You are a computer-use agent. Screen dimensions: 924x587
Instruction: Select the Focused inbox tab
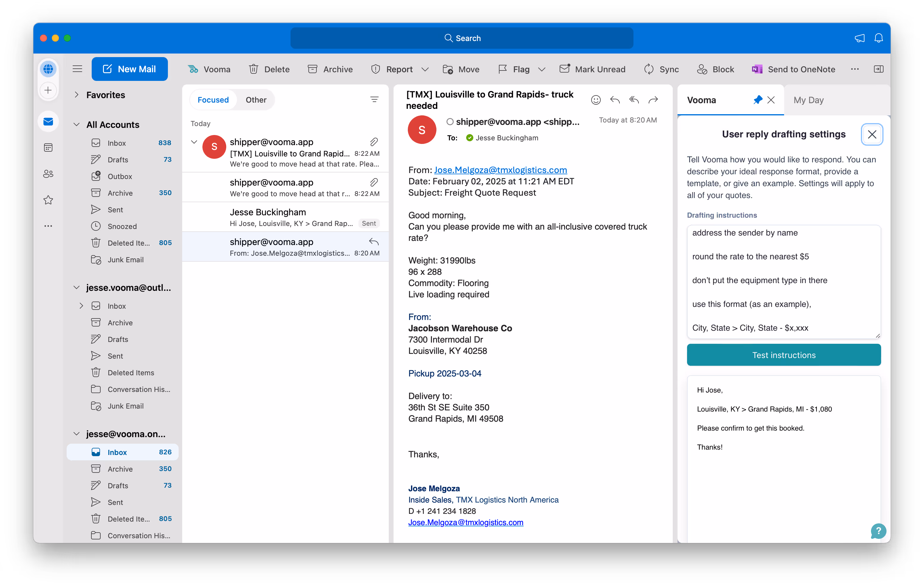tap(213, 100)
